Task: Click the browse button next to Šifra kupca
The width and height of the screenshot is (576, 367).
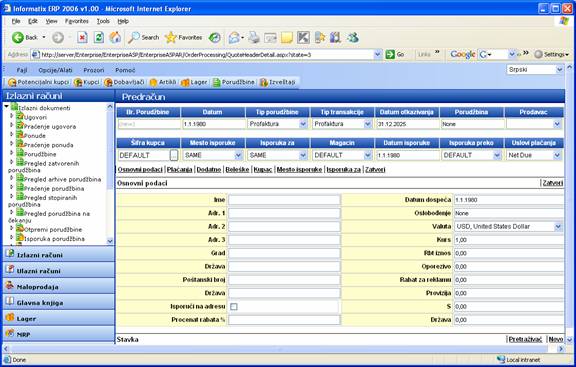Action: tap(174, 155)
